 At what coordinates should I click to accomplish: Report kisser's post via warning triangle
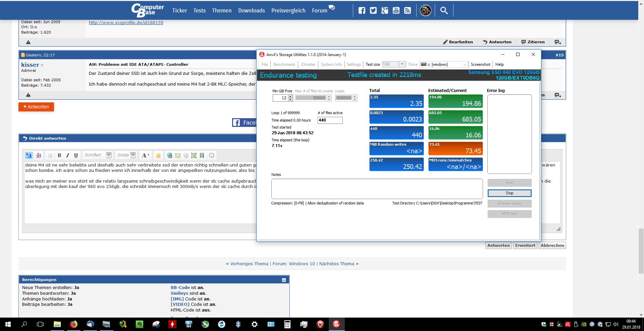tap(28, 95)
